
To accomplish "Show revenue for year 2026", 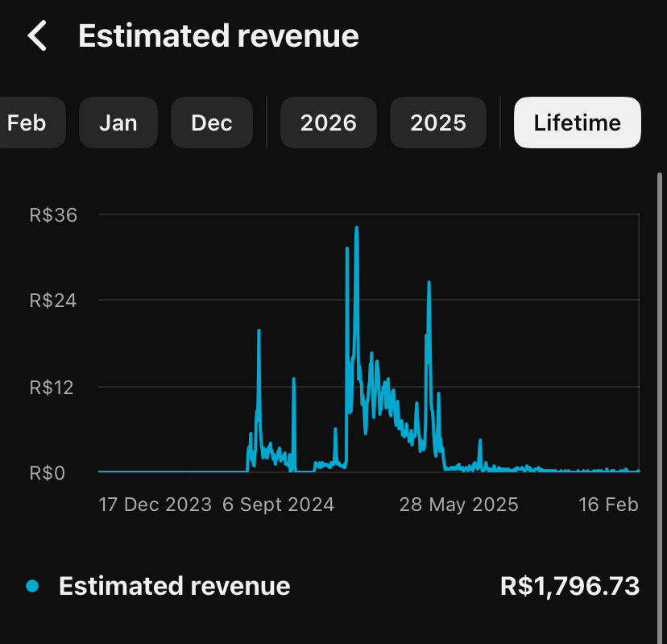I will coord(328,123).
